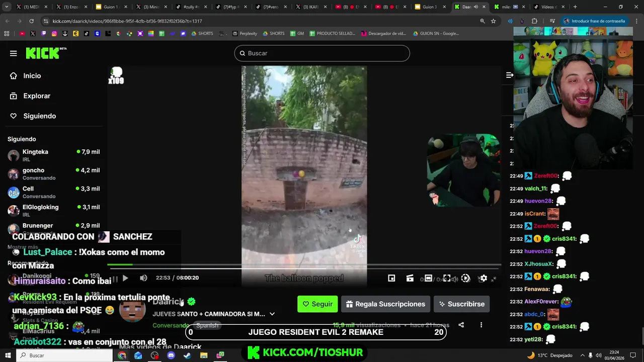Click AlexF0rever username in chat

click(x=541, y=302)
